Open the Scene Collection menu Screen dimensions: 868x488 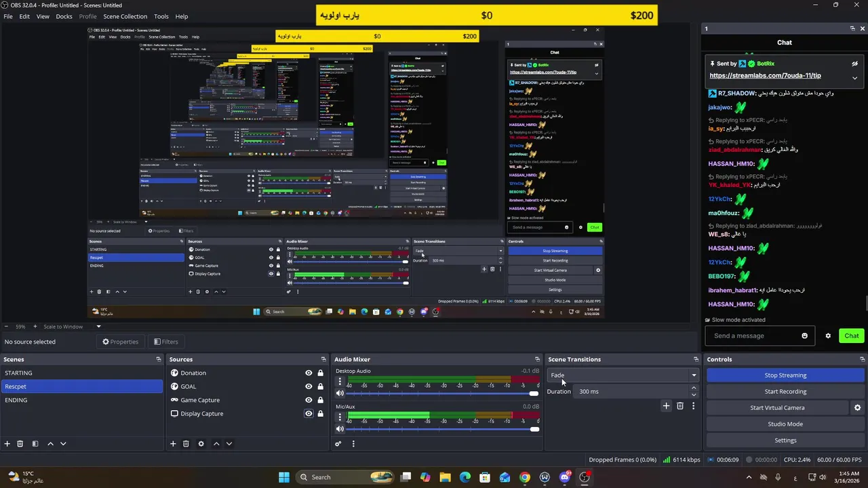[125, 16]
